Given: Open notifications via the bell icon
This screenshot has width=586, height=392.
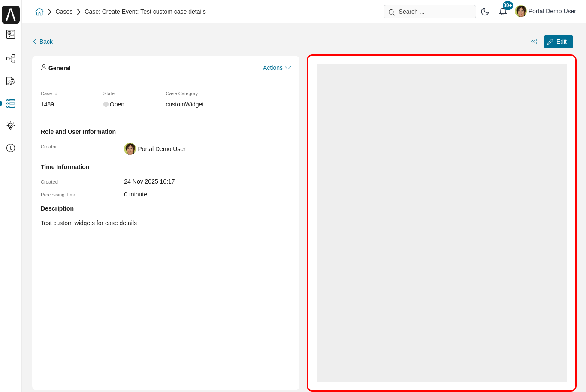Looking at the screenshot, I should 502,12.
